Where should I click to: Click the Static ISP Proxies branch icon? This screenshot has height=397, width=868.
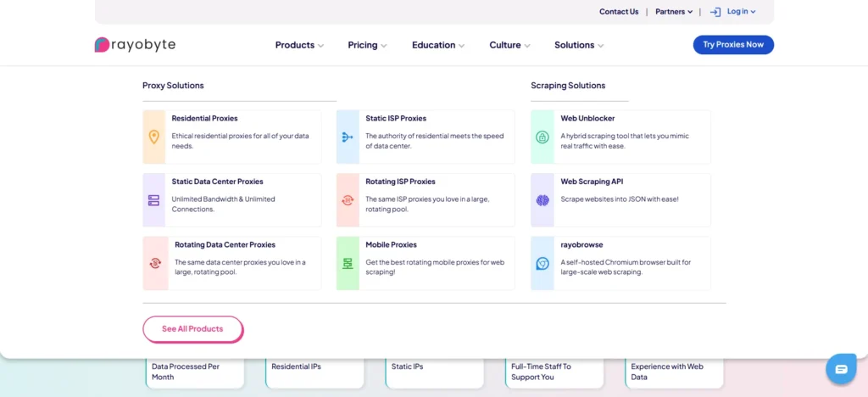pyautogui.click(x=348, y=137)
